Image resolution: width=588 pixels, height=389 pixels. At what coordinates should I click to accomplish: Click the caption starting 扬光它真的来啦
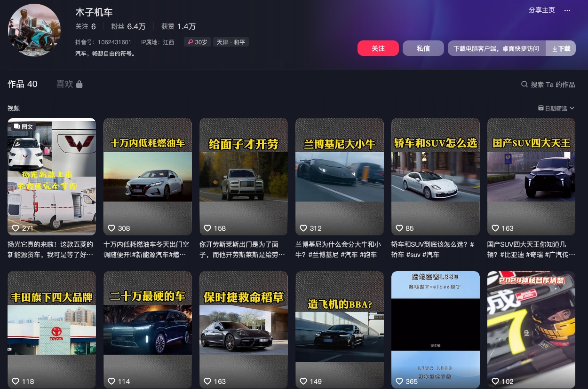pyautogui.click(x=51, y=249)
